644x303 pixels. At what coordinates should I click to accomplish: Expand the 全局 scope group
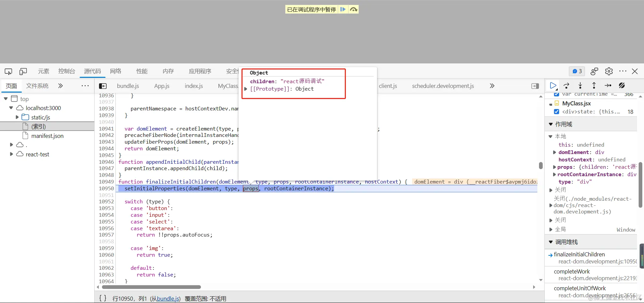click(x=550, y=230)
